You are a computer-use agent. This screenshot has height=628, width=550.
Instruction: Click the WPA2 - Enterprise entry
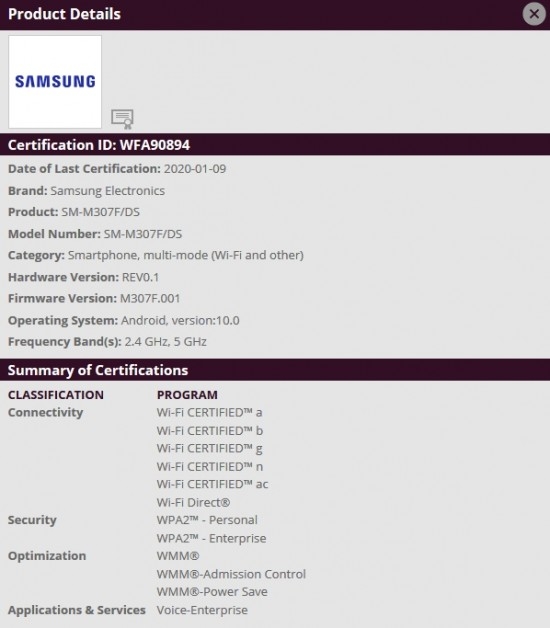[211, 538]
